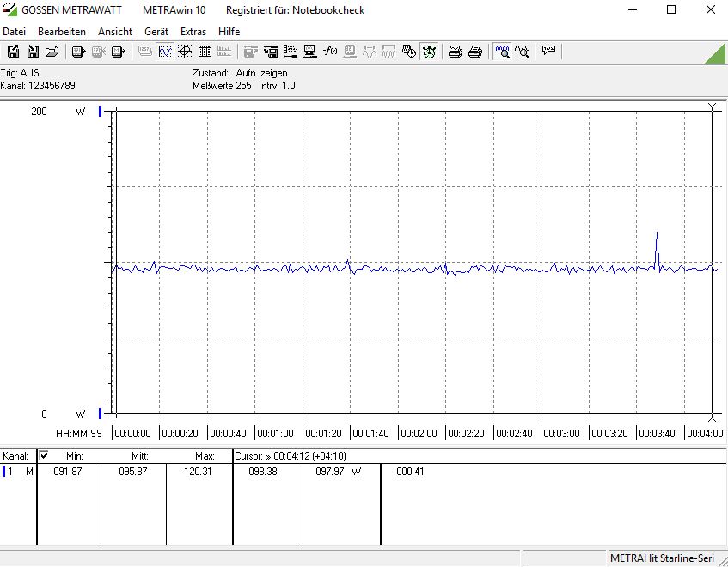Select the XY crosshair view icon
Image resolution: width=728 pixels, height=567 pixels.
(185, 52)
